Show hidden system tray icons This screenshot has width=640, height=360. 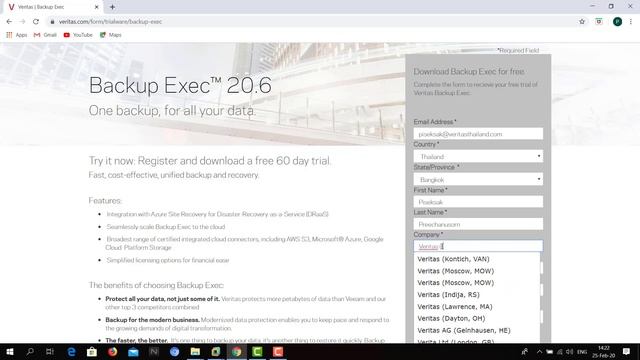(x=539, y=351)
